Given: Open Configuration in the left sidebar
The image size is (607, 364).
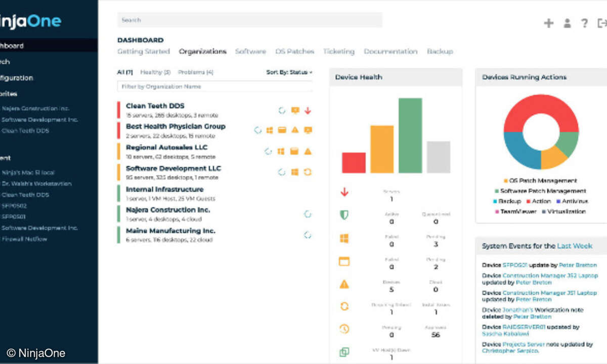Looking at the screenshot, I should click(x=16, y=78).
